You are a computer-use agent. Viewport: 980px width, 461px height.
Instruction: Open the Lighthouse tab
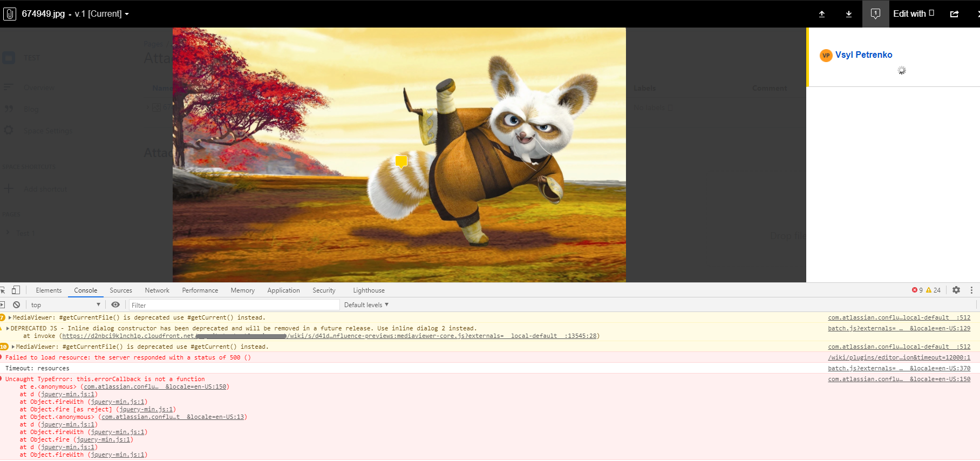point(369,290)
